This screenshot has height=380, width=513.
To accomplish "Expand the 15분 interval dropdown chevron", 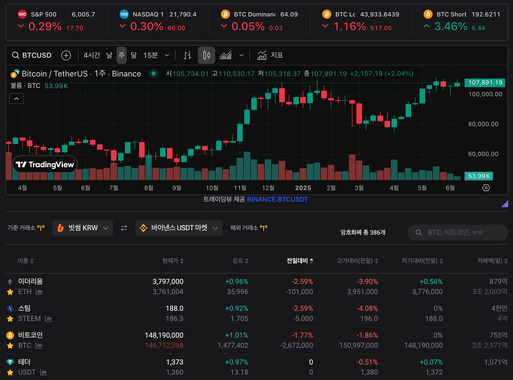I will [x=167, y=55].
